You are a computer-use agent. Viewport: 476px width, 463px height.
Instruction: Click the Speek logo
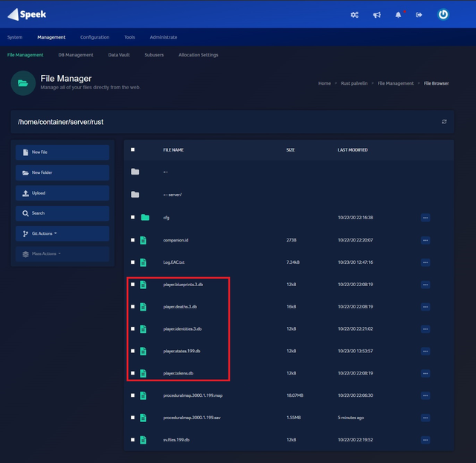[27, 14]
